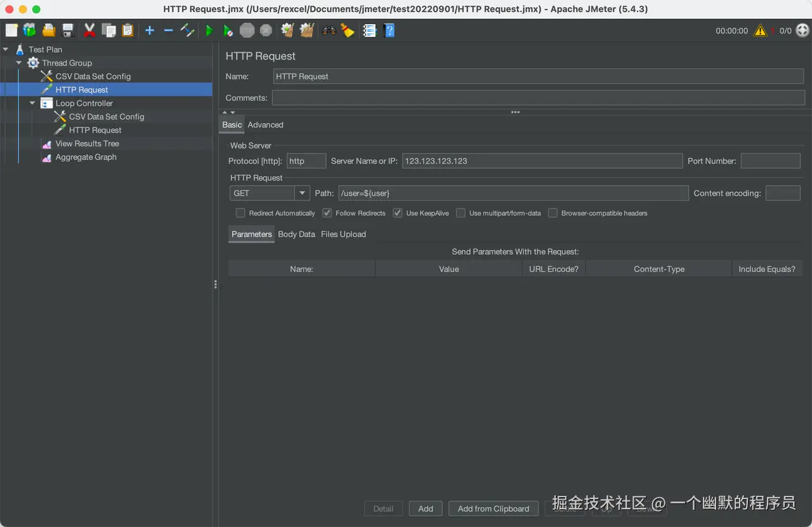Enable Browser-compatible headers checkbox

[x=553, y=213]
